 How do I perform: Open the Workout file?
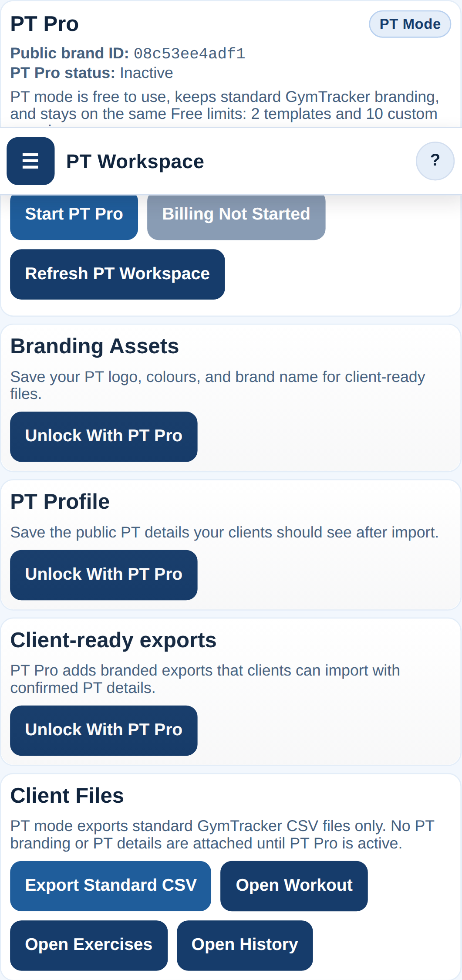294,885
